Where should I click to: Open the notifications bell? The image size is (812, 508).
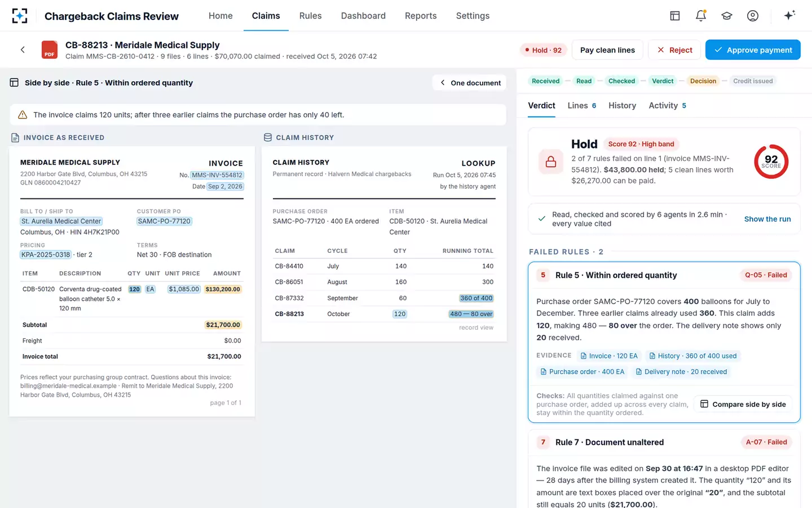click(701, 16)
